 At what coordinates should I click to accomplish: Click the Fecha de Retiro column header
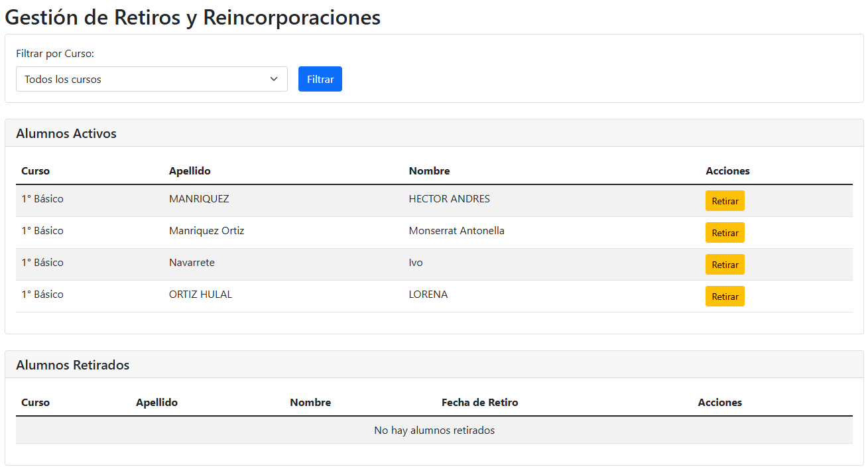click(x=479, y=402)
